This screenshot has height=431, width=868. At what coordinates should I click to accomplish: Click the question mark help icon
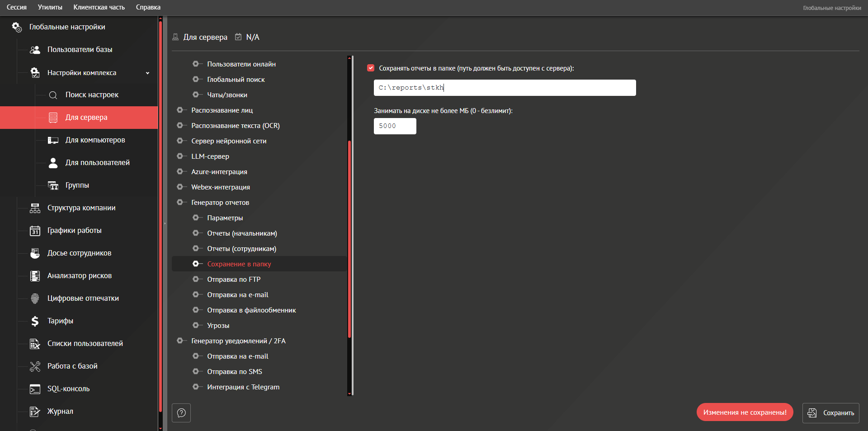181,413
